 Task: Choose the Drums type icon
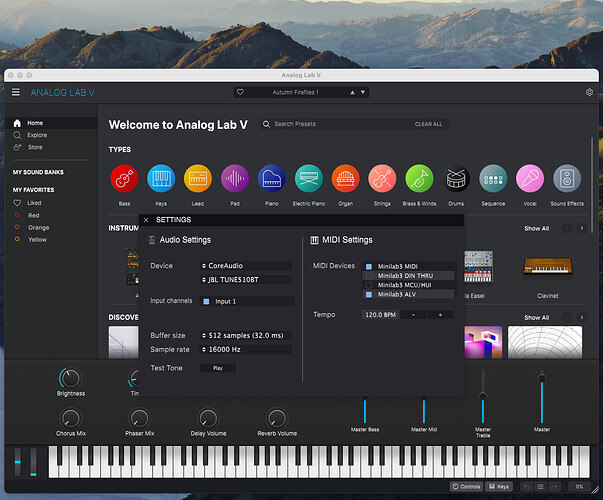(456, 178)
